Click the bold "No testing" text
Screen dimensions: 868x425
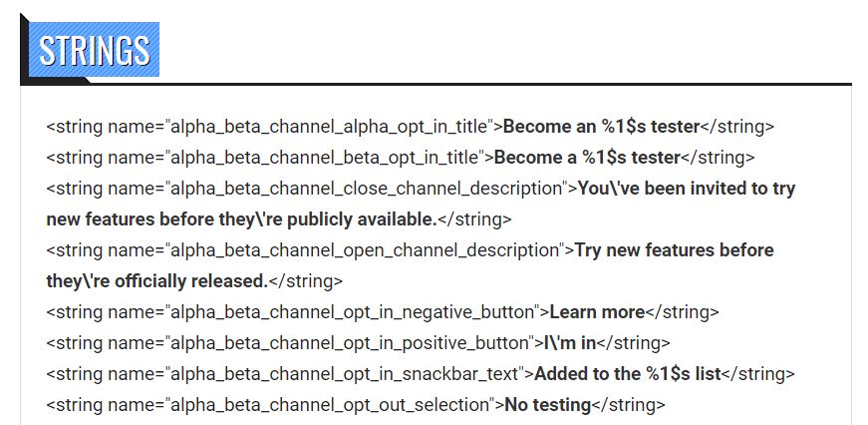click(547, 405)
